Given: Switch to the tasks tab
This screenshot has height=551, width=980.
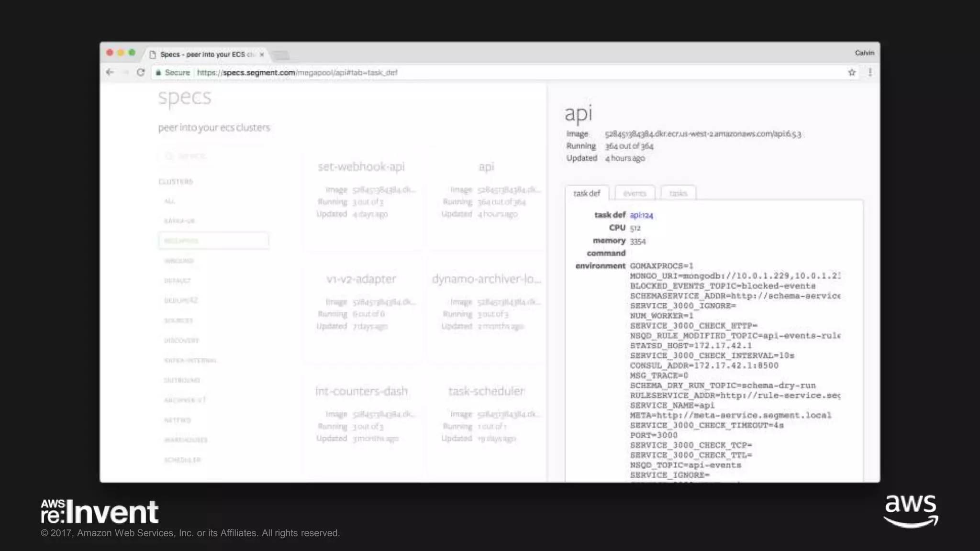Looking at the screenshot, I should pos(678,193).
